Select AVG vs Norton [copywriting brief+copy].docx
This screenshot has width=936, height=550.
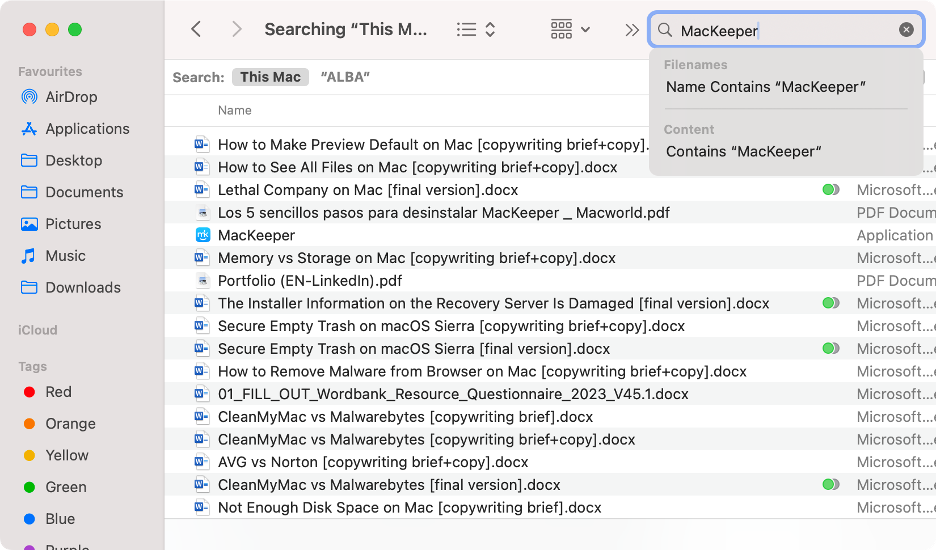click(373, 462)
